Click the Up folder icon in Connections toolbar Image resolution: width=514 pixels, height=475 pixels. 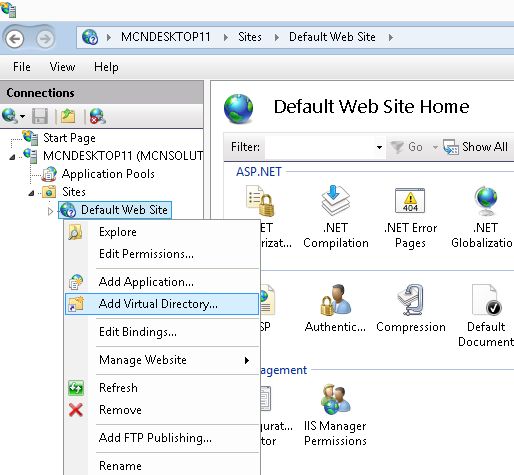[x=68, y=116]
